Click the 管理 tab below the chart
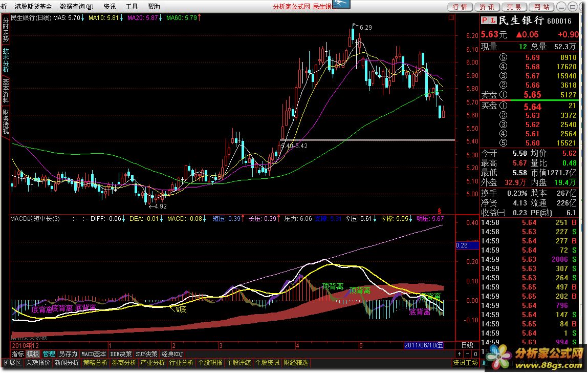 point(49,354)
